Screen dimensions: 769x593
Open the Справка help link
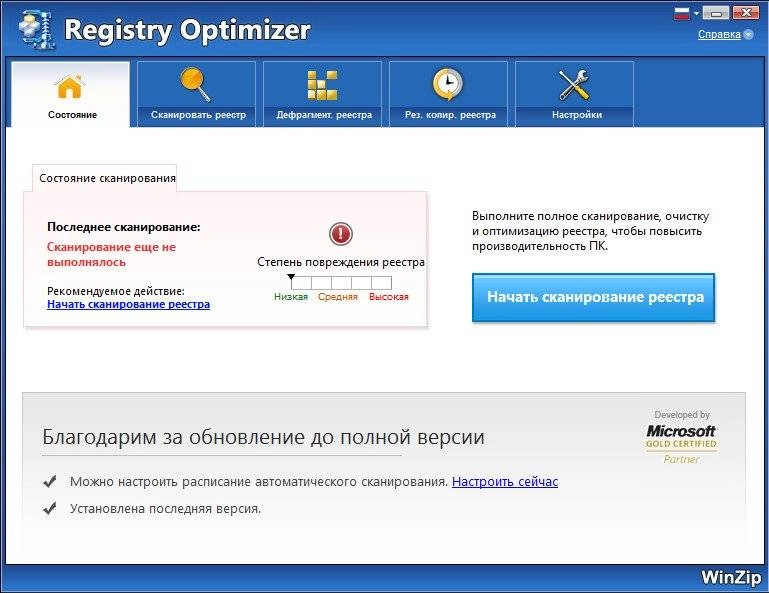[719, 34]
